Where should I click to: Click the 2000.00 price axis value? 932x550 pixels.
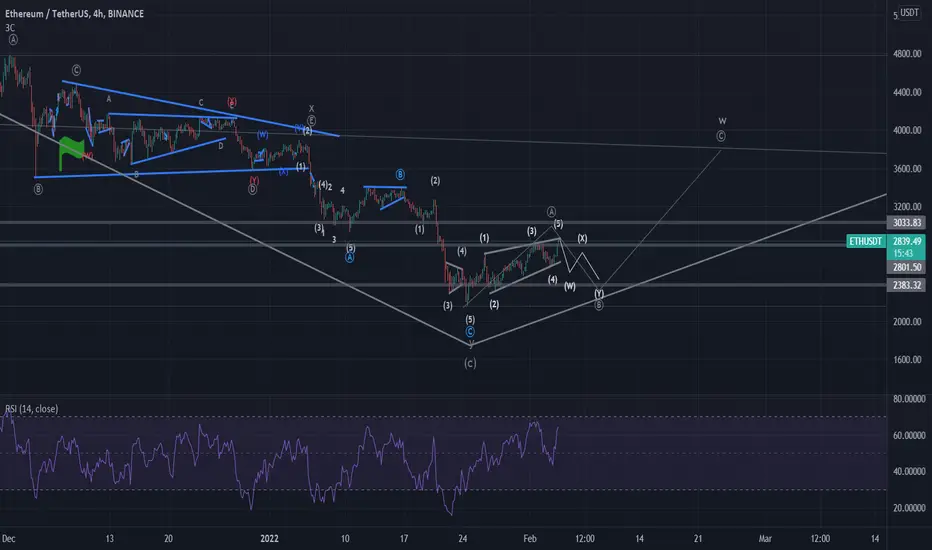coord(907,322)
